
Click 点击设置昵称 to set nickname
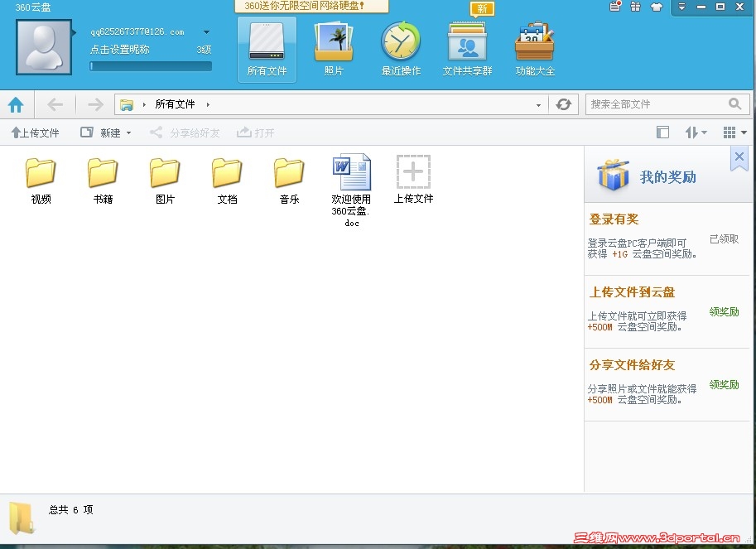tap(119, 49)
